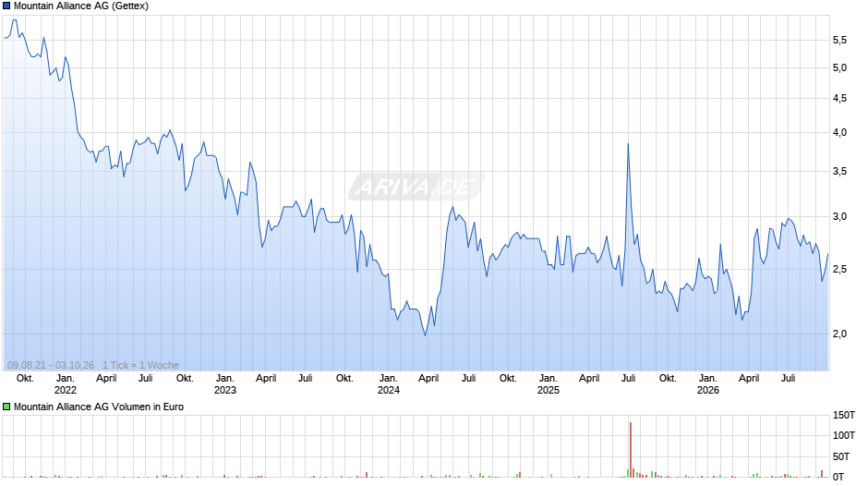Screen dimensions: 868x486
Task: Click the 'Jan. 2022' time axis label
Action: pos(66,384)
